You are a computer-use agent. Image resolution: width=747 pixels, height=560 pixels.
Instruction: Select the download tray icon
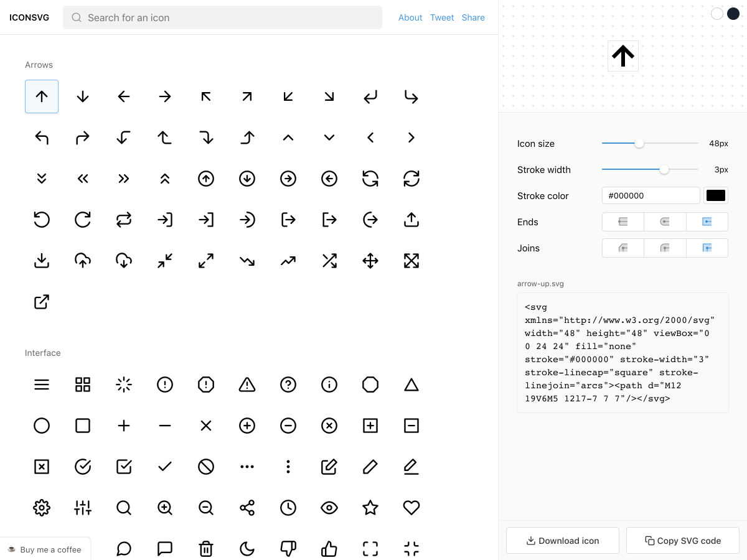[x=42, y=261]
